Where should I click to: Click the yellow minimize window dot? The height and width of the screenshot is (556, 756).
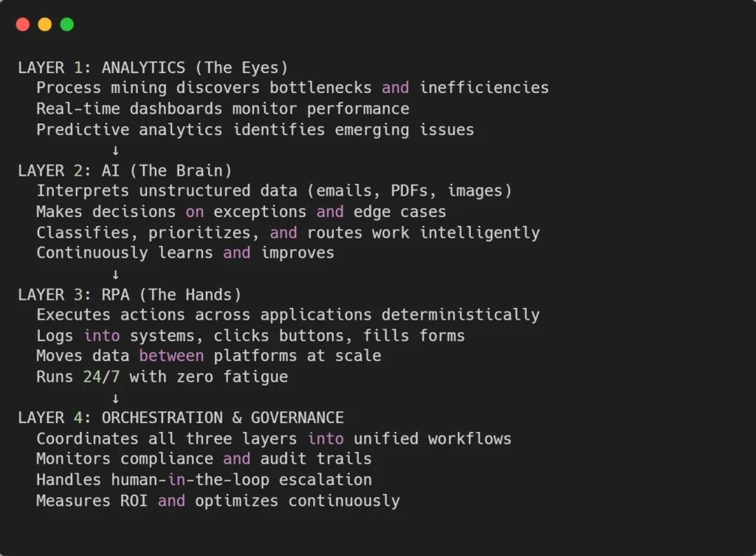45,24
